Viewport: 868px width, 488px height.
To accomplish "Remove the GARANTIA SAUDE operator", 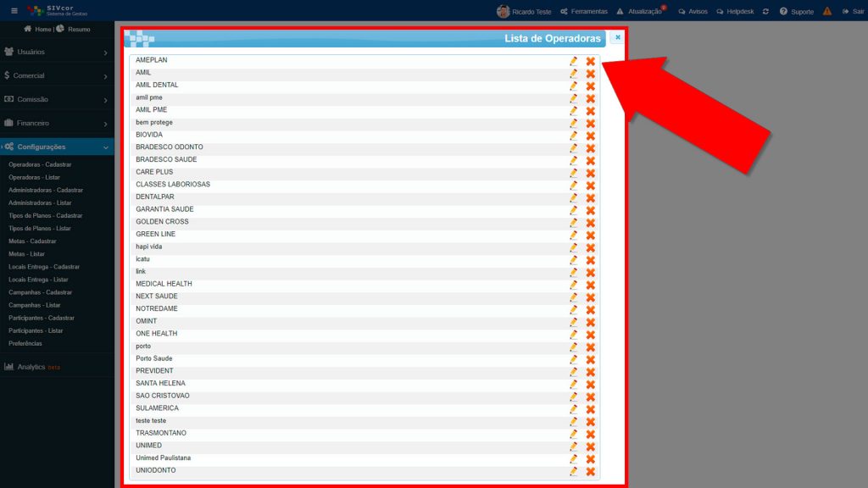I will (x=591, y=210).
